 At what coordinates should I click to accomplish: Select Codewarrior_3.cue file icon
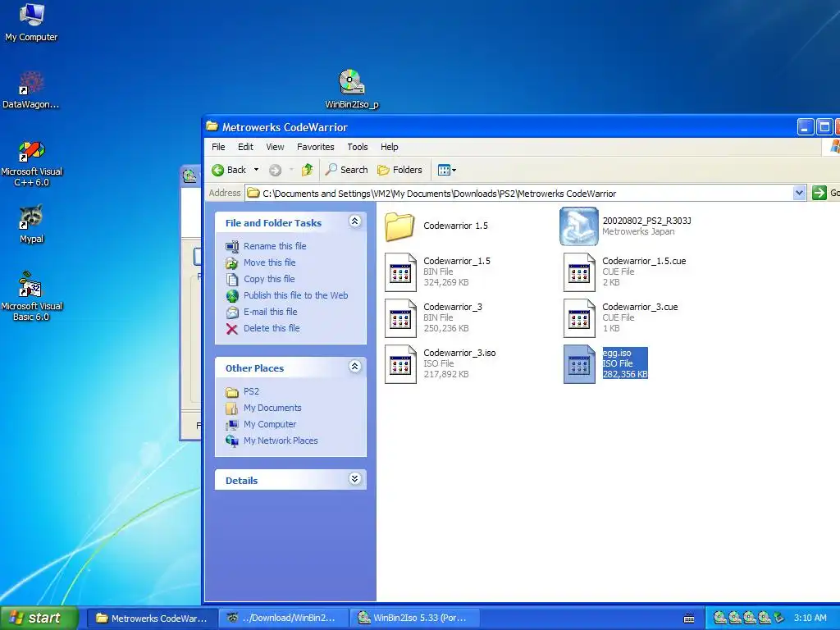[x=579, y=318]
